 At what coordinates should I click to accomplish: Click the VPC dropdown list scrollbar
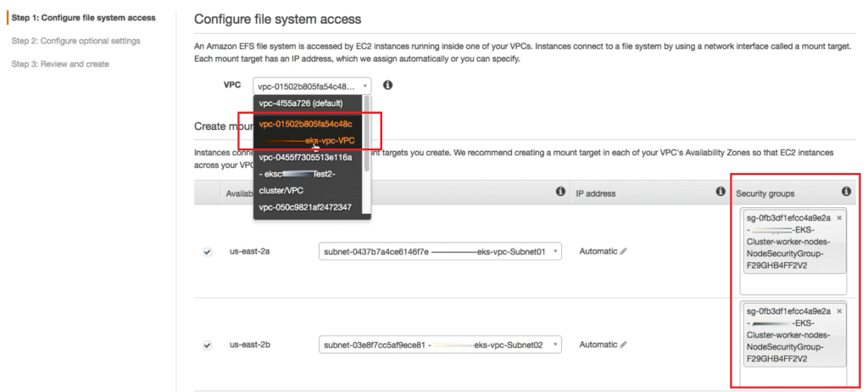pos(367,133)
